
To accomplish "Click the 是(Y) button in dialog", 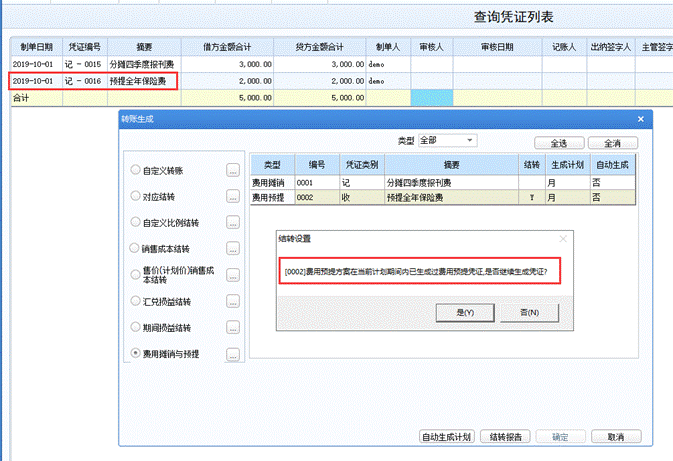I will click(463, 313).
